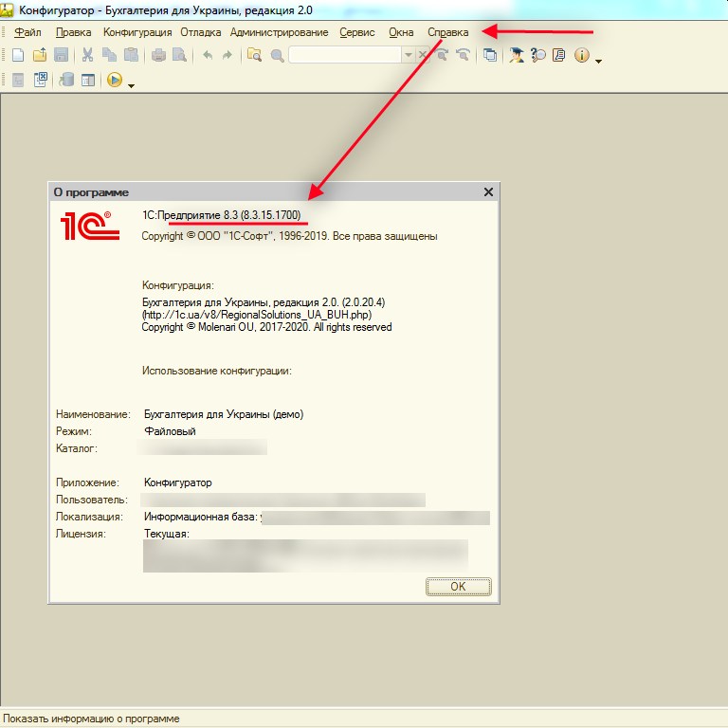Open the Администрирование menu
728x728 pixels.
tap(279, 32)
